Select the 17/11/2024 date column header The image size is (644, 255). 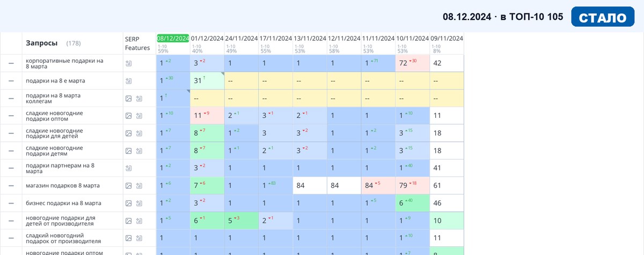point(276,39)
